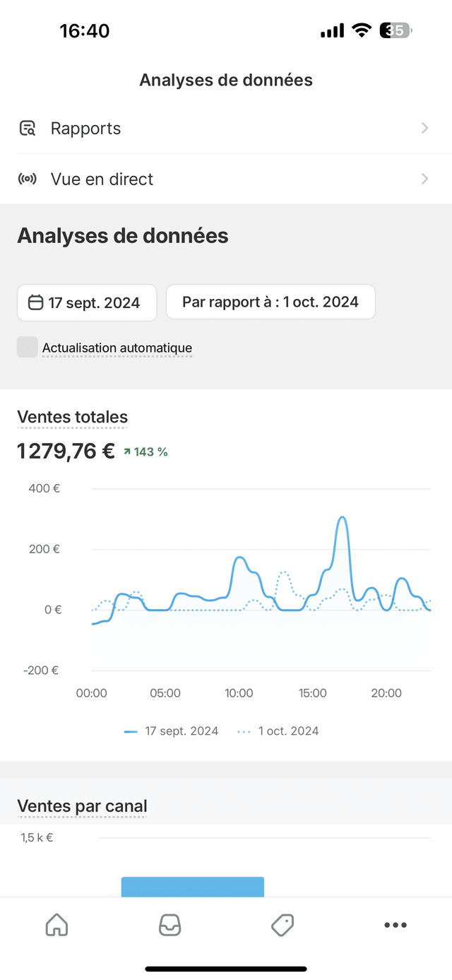Tap the Ventes par canal heading link
452x980 pixels.
tap(82, 806)
